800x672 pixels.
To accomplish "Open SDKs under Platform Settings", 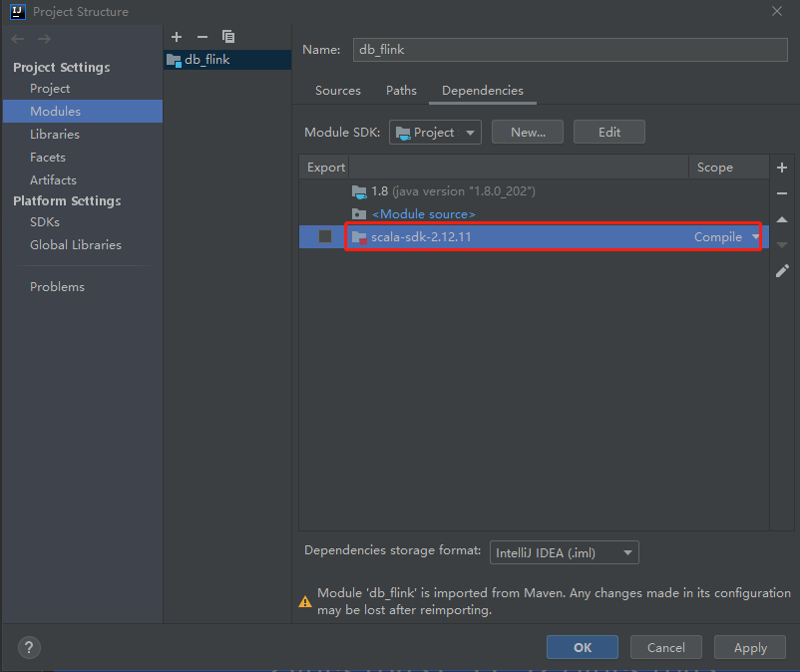I will coord(45,222).
